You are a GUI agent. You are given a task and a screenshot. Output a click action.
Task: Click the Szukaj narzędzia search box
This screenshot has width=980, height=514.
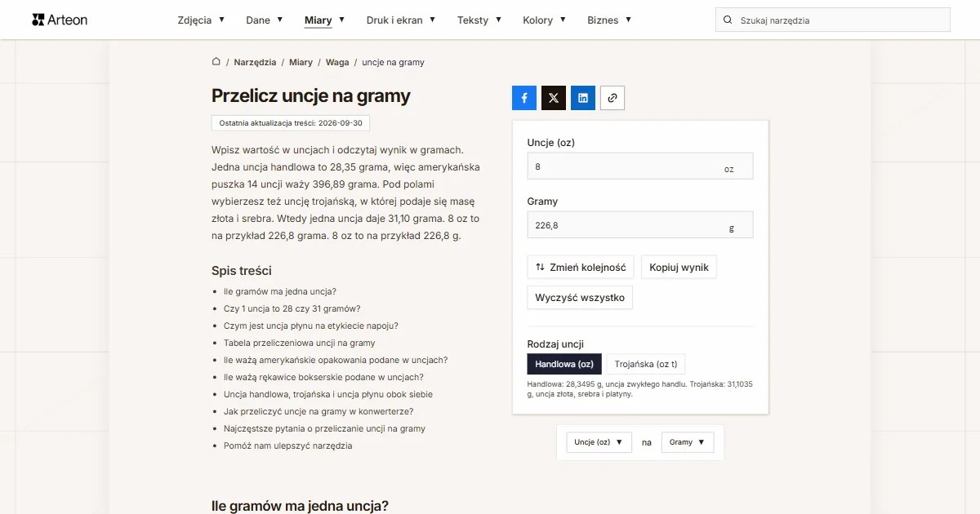coord(833,20)
